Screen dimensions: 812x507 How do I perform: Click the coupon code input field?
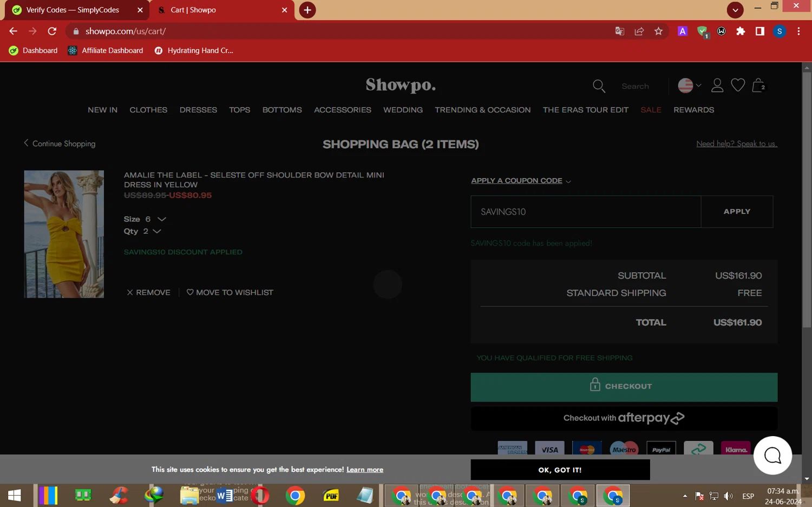click(x=586, y=212)
